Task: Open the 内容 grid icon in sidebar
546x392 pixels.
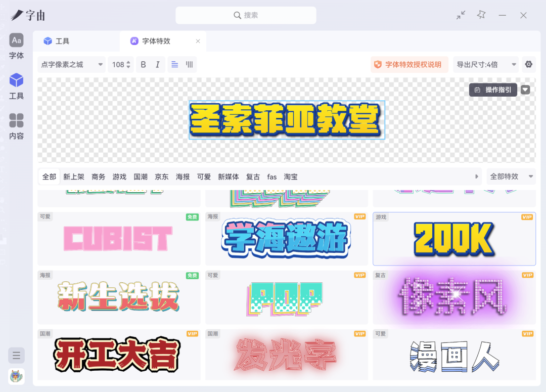Action: 16,121
